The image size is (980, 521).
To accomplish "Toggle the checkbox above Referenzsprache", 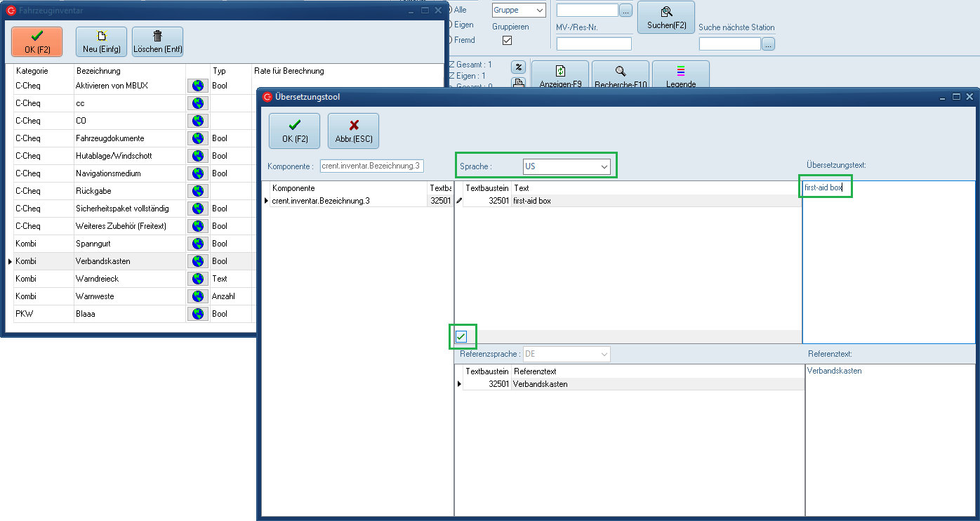I will (x=461, y=337).
